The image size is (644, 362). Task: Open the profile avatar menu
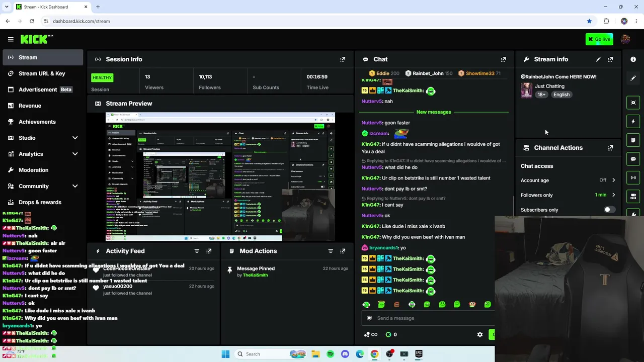click(625, 39)
